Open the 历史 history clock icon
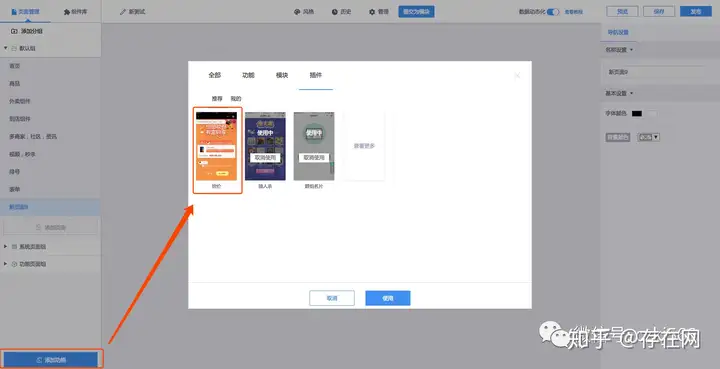The width and height of the screenshot is (720, 369). click(x=335, y=12)
